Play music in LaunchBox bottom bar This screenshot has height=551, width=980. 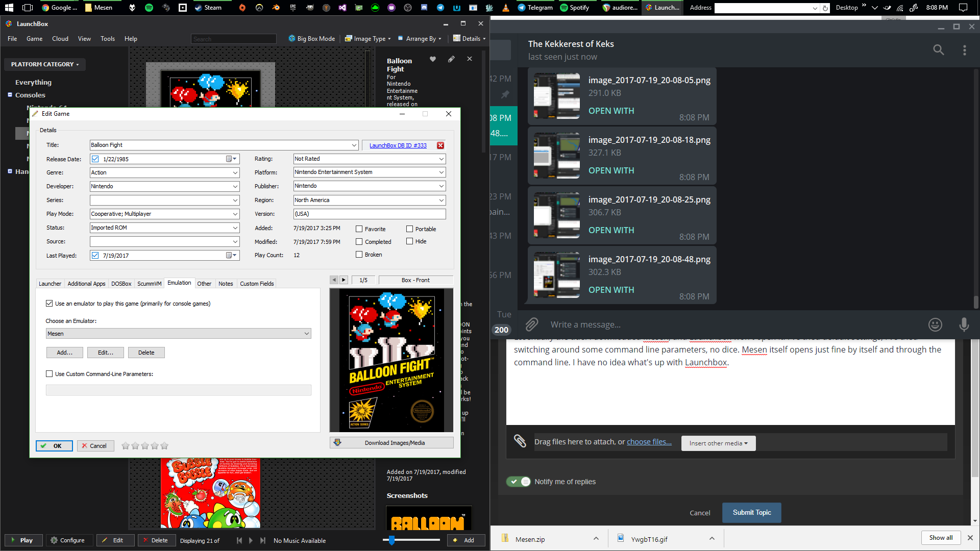pos(251,540)
